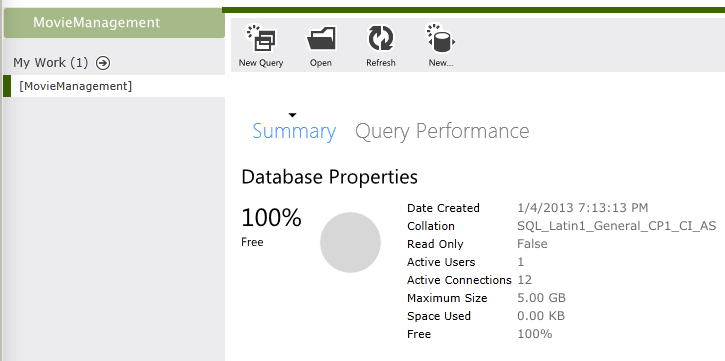Viewport: 725px width, 361px height.
Task: Select the MovieManagement header tab
Action: coord(114,23)
